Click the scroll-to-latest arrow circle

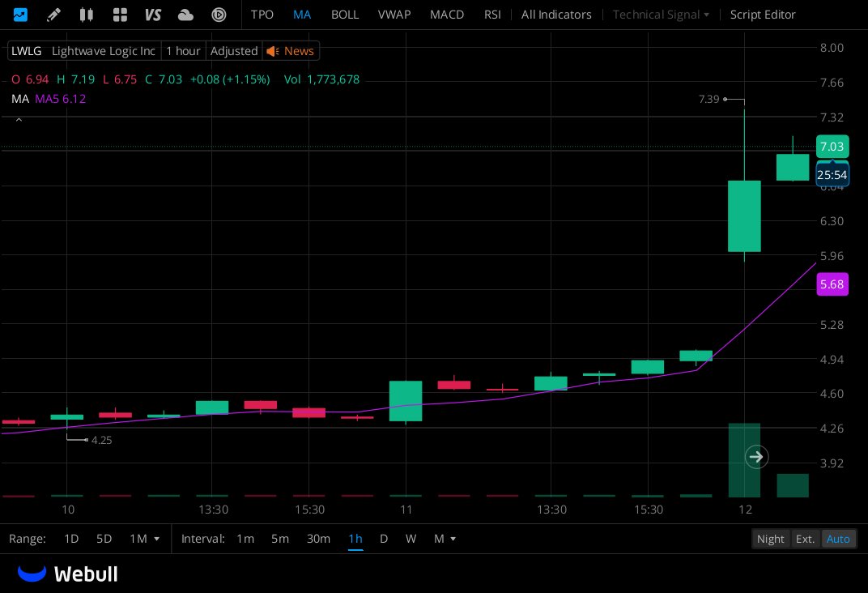pos(756,457)
